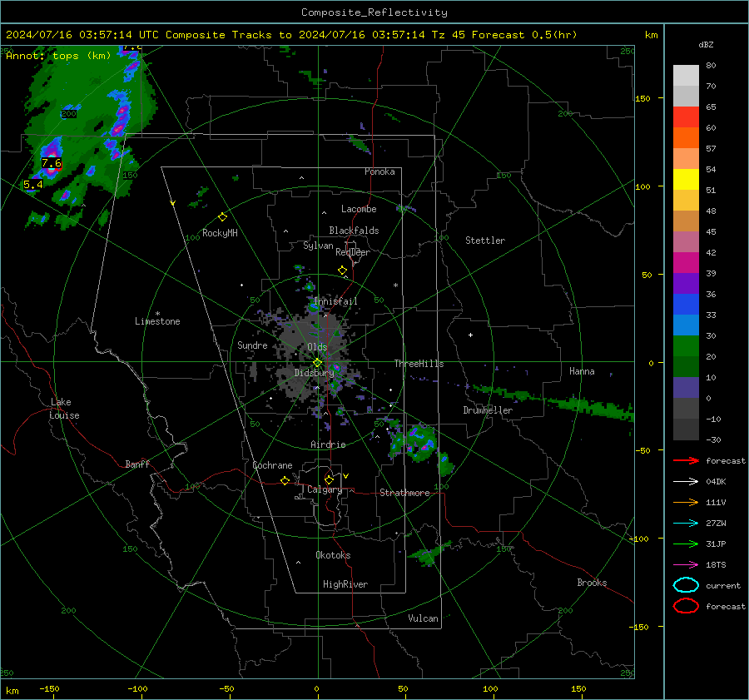The width and height of the screenshot is (749, 700).
Task: Click the Okotoks town label
Action: 333,555
